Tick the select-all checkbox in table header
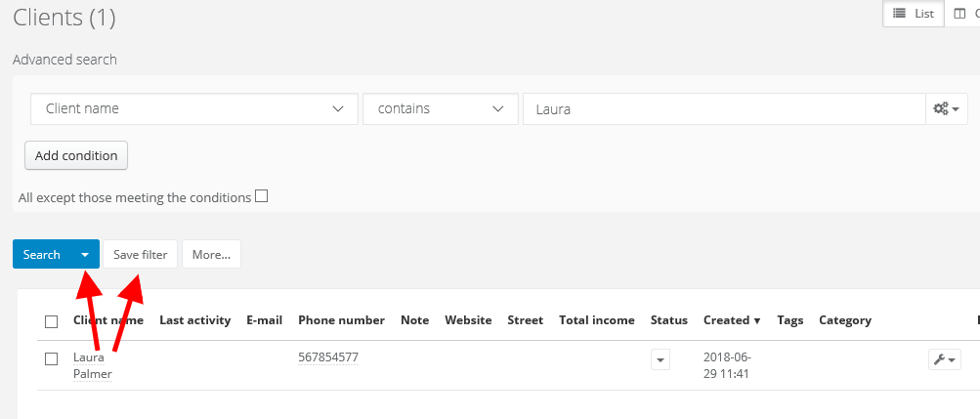This screenshot has height=419, width=980. (x=52, y=321)
